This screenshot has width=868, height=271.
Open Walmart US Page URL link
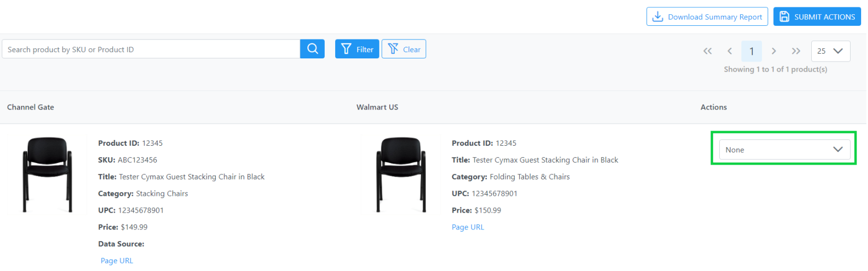[468, 227]
